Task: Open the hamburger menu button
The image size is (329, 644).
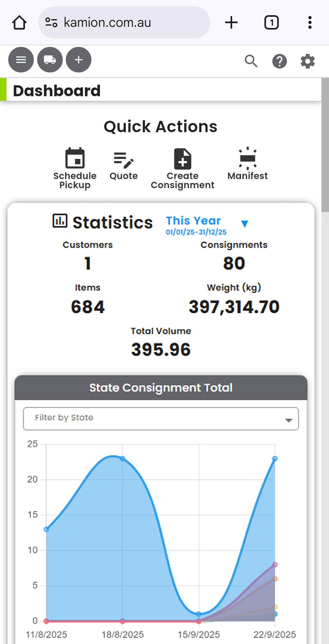Action: click(x=21, y=60)
